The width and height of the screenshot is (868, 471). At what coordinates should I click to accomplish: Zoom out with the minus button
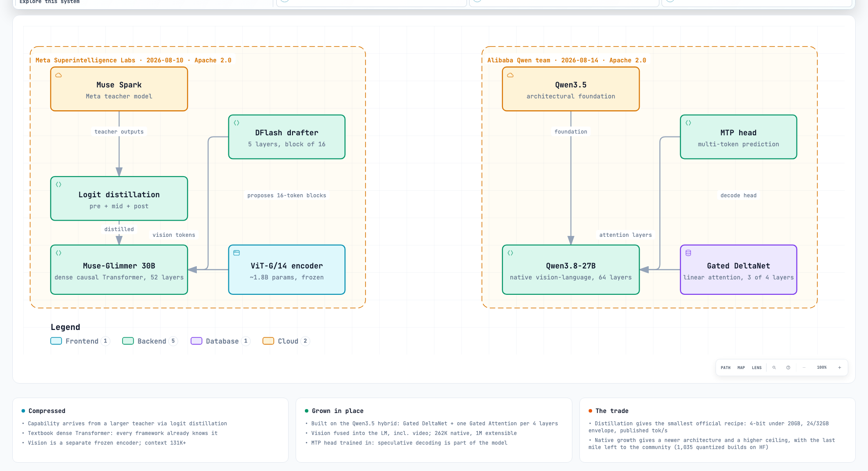click(804, 368)
